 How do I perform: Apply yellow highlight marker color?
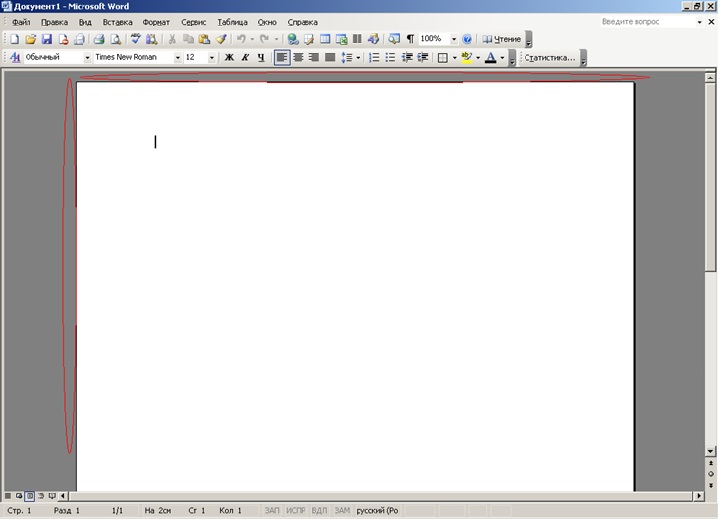tap(467, 57)
